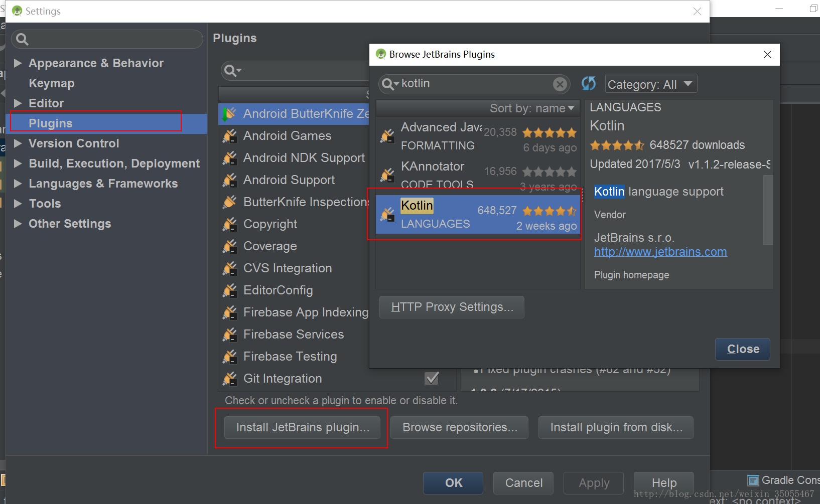This screenshot has width=820, height=504.
Task: Click the Settings sidebar search field
Action: coord(107,39)
